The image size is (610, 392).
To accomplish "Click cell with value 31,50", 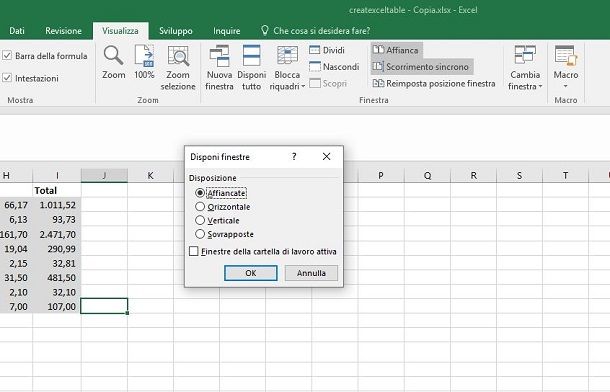I will pyautogui.click(x=16, y=278).
